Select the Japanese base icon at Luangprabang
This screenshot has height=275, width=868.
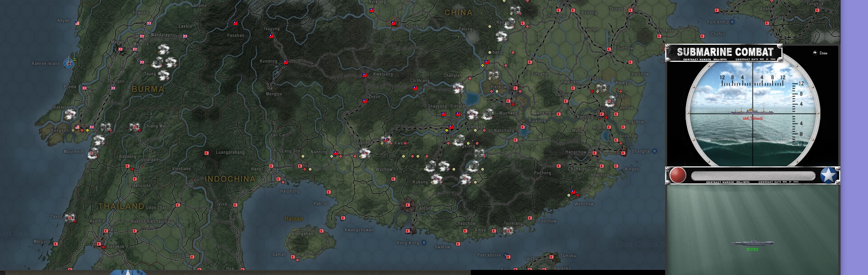pyautogui.click(x=207, y=153)
